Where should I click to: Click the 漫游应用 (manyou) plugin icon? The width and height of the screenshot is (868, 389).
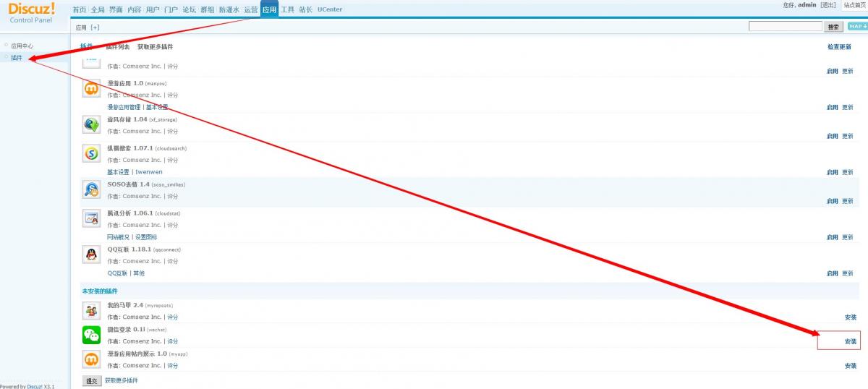coord(91,88)
